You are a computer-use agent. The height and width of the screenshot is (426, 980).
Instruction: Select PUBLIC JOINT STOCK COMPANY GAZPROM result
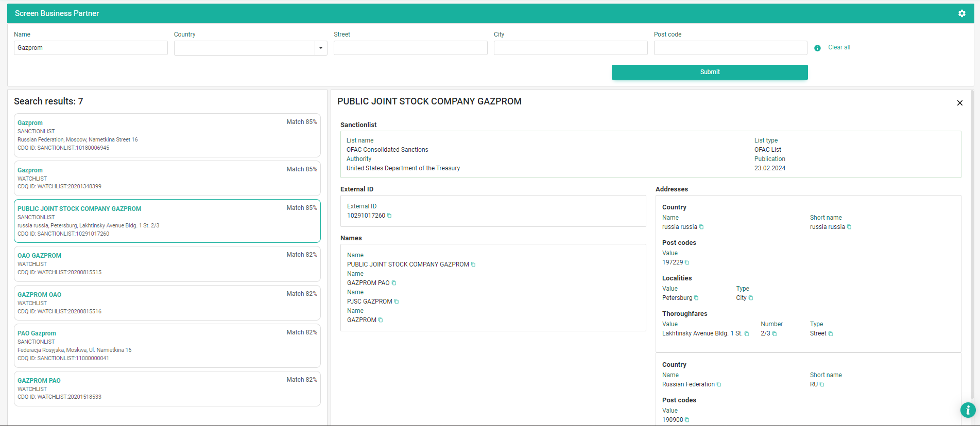[167, 221]
